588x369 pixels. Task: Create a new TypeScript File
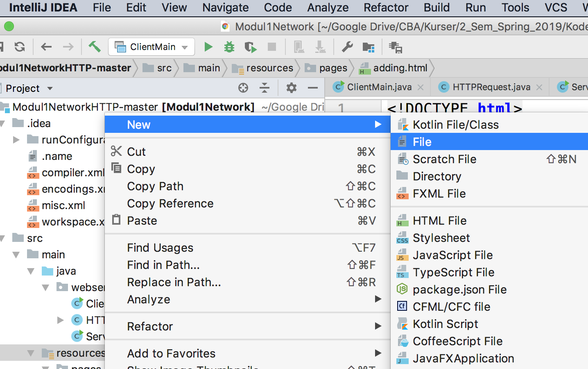489,272
